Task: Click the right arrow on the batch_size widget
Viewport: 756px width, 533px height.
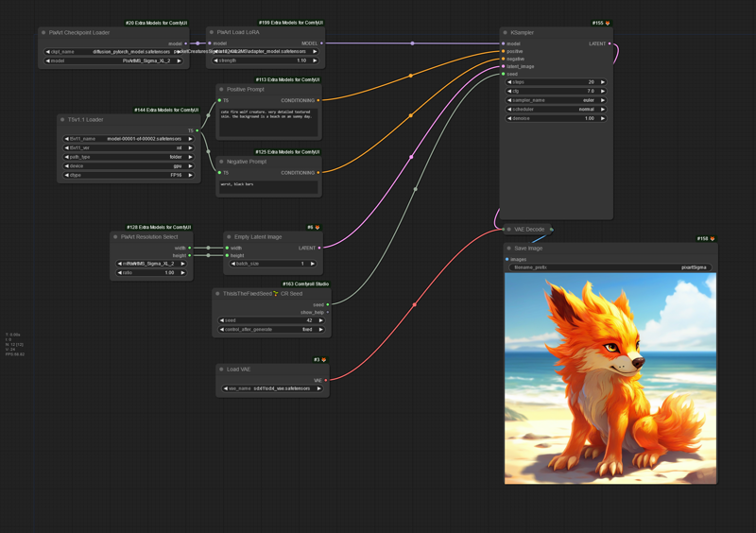Action: click(x=313, y=264)
